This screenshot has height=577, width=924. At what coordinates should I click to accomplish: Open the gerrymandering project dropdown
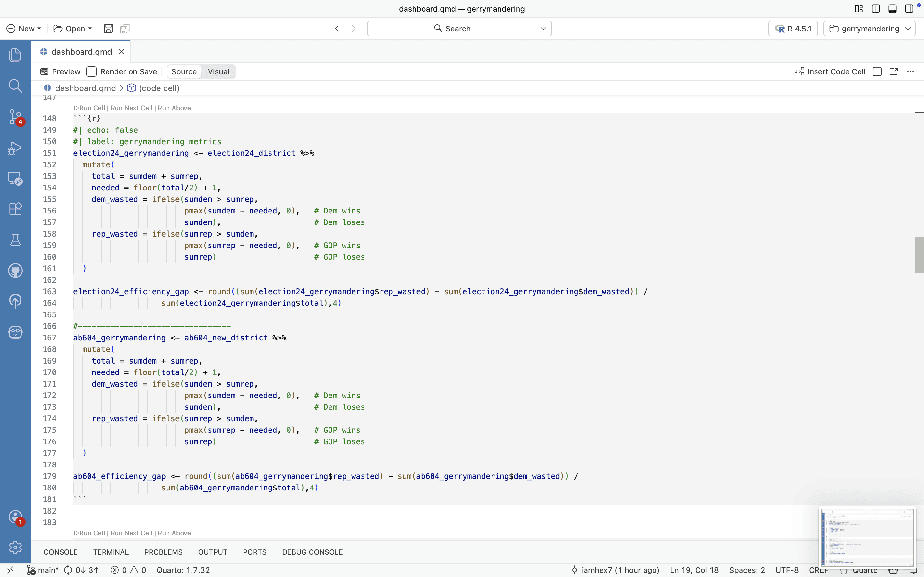coord(869,29)
